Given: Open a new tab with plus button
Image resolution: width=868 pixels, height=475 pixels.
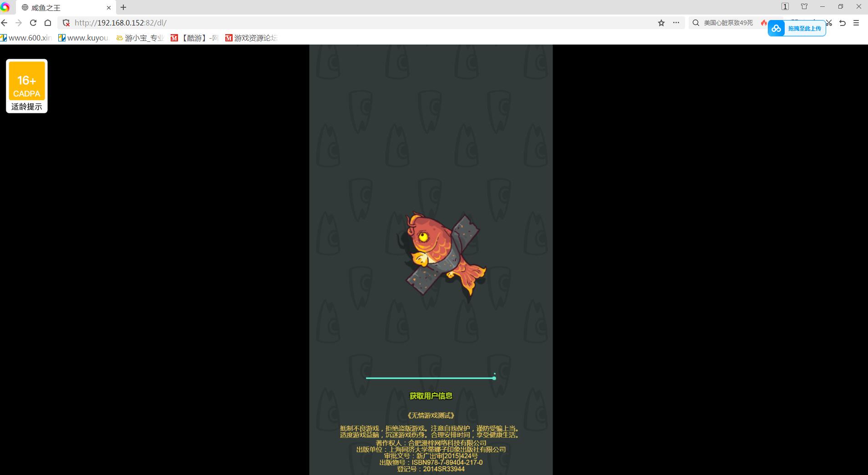Looking at the screenshot, I should (123, 7).
